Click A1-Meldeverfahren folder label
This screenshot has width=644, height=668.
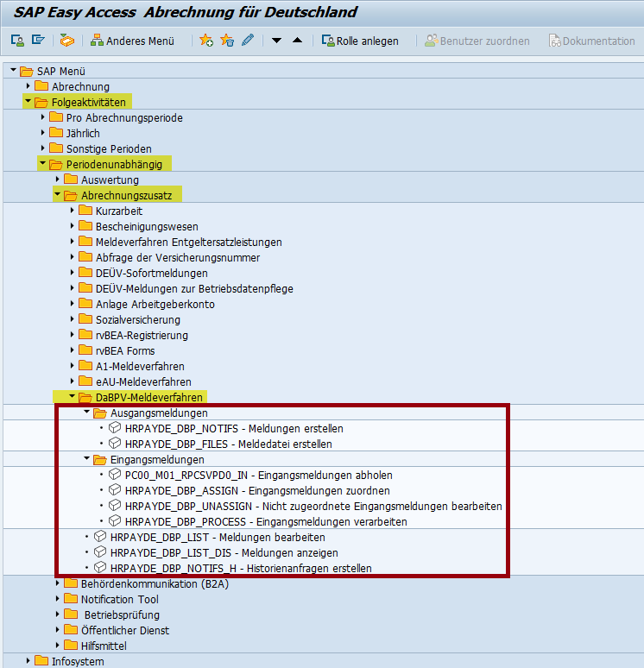click(x=140, y=367)
